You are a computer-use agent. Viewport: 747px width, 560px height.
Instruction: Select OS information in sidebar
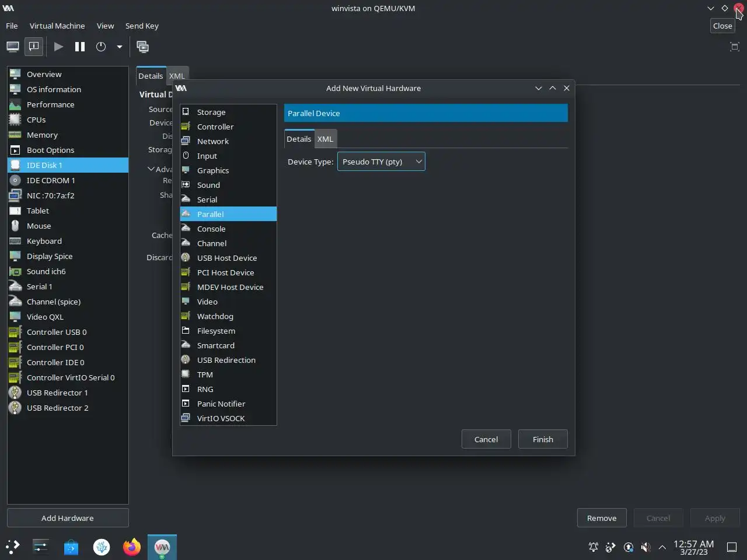tap(68, 89)
